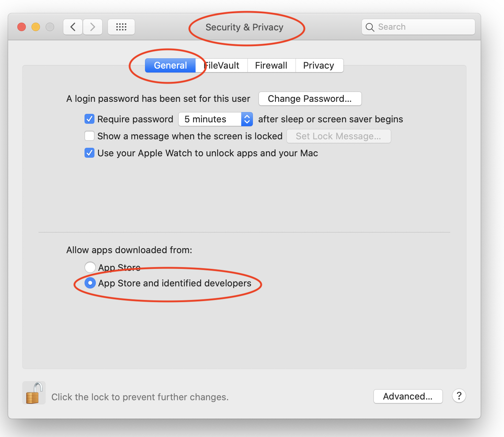Show all preferences with the grid icon

(x=121, y=27)
